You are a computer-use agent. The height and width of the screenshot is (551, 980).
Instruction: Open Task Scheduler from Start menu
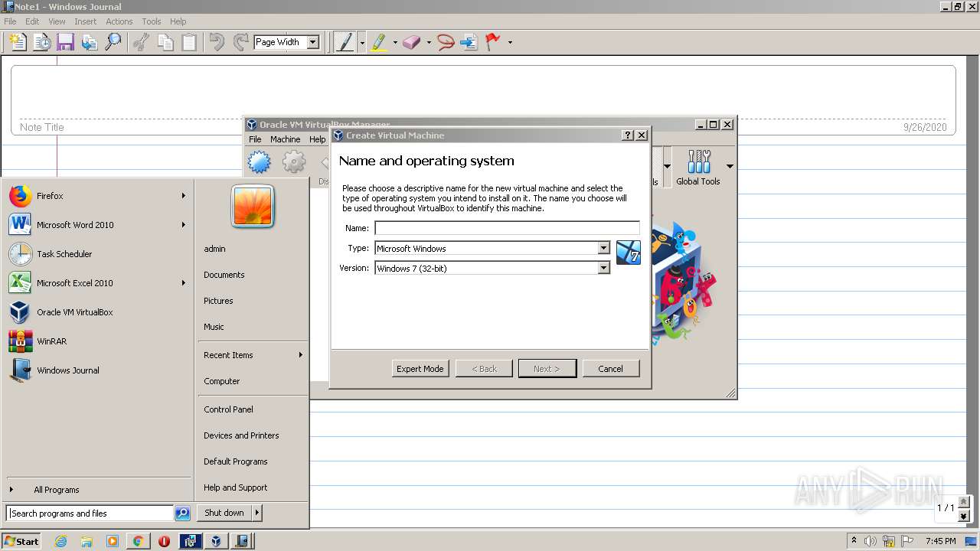[97, 254]
